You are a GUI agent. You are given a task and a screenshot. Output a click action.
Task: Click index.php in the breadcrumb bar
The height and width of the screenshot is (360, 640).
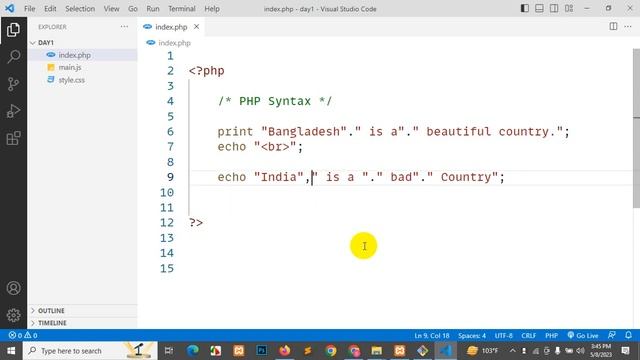[x=174, y=43]
